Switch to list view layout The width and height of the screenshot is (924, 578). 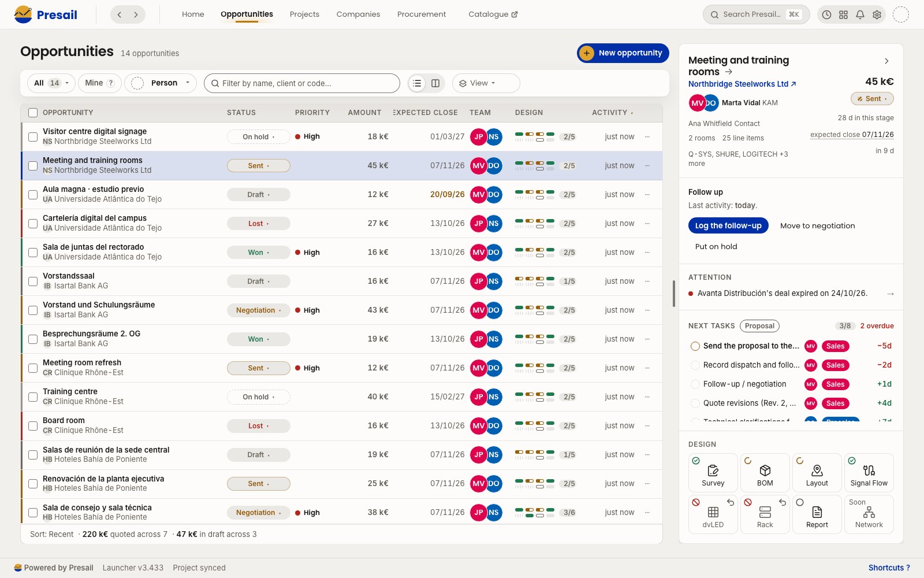click(417, 83)
